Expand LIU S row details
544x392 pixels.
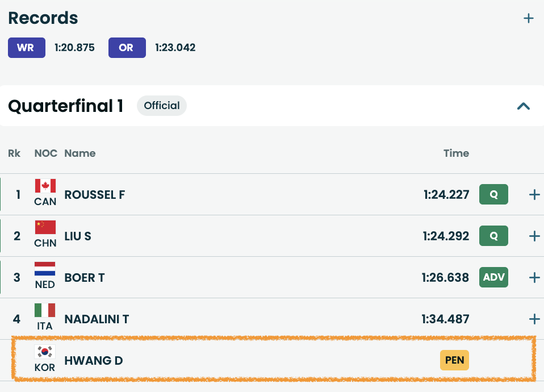[x=534, y=236]
